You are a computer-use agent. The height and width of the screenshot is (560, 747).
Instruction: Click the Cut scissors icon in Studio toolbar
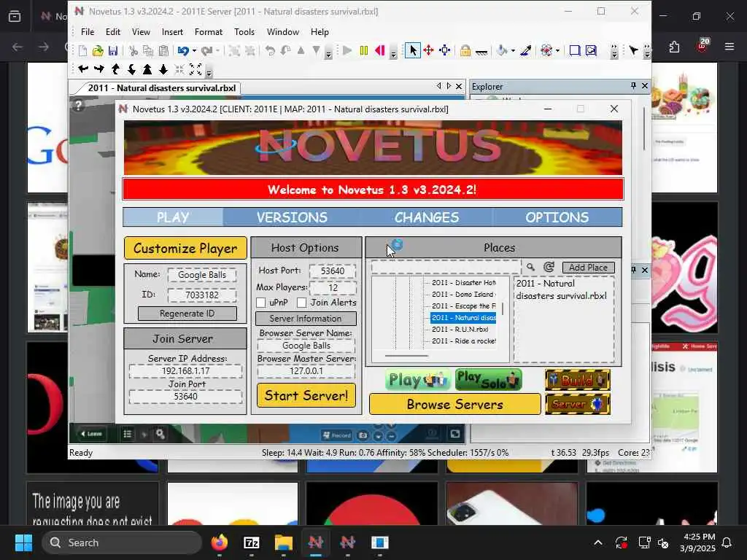[x=133, y=50]
